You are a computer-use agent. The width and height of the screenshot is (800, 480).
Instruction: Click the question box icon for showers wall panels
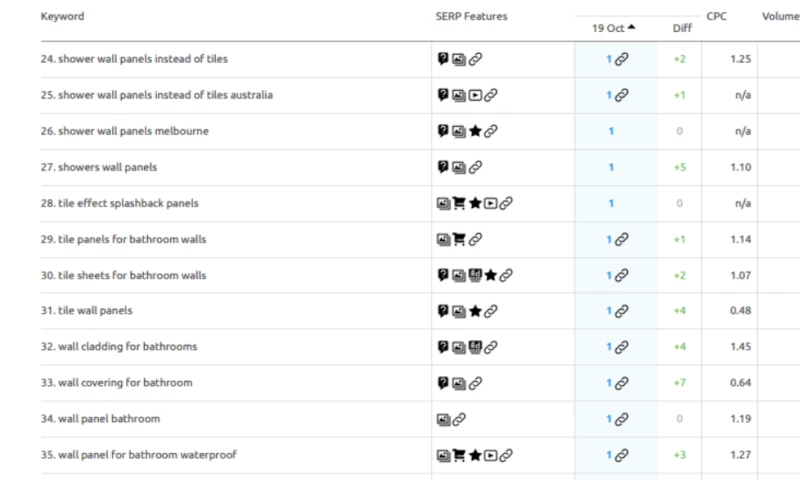click(x=443, y=167)
